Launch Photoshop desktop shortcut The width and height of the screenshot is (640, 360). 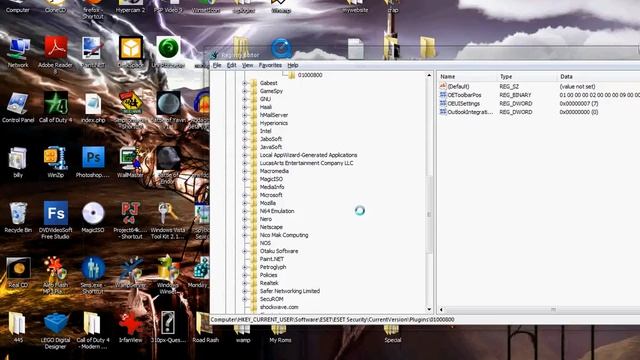[93, 158]
